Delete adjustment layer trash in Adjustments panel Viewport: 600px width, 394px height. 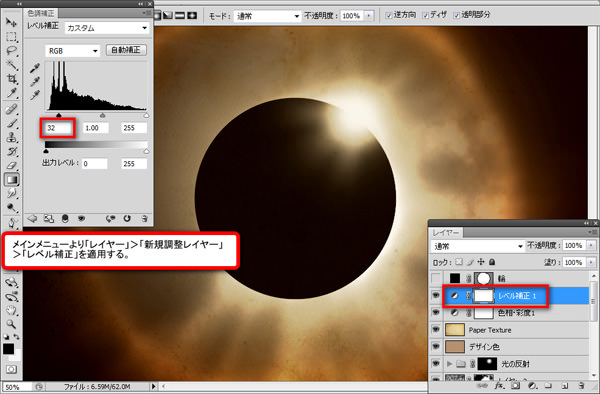tap(144, 218)
